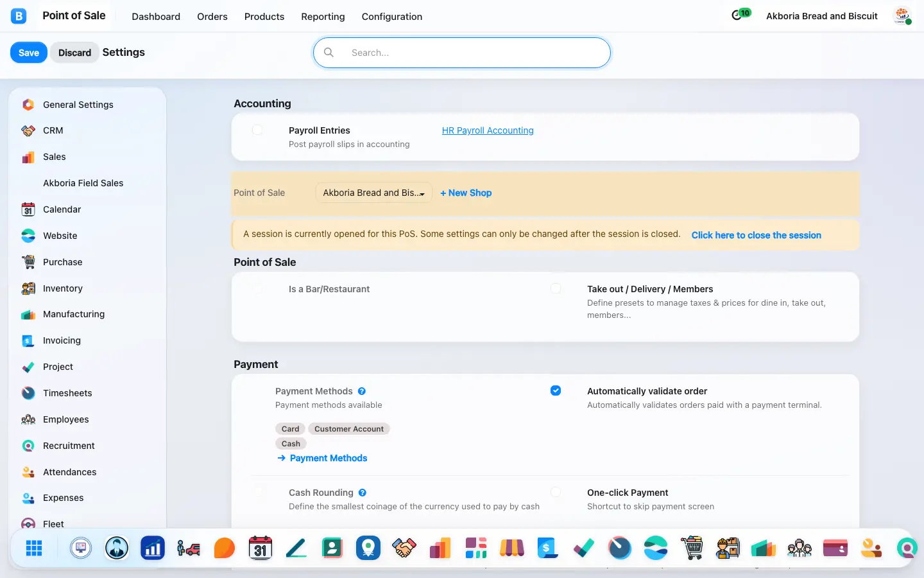The height and width of the screenshot is (578, 924).
Task: Save the settings
Action: [x=29, y=53]
